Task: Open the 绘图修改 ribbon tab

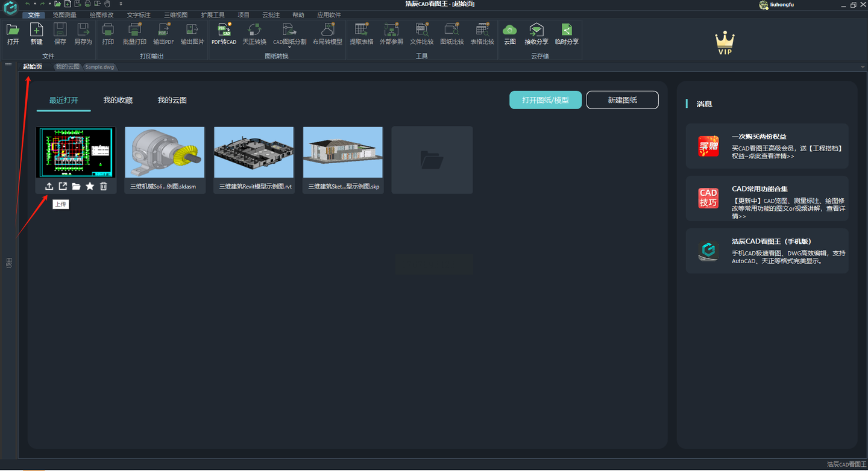Action: (101, 15)
